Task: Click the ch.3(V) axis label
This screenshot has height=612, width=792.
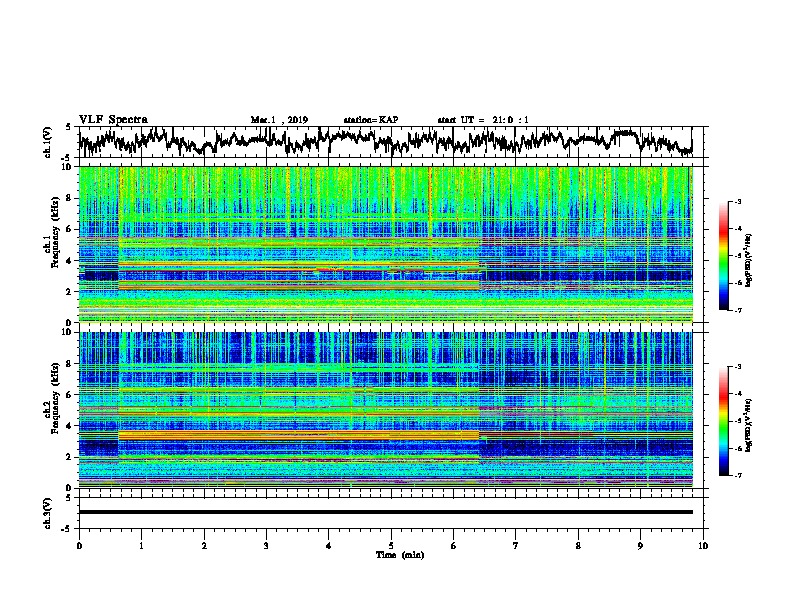Action: pyautogui.click(x=47, y=513)
